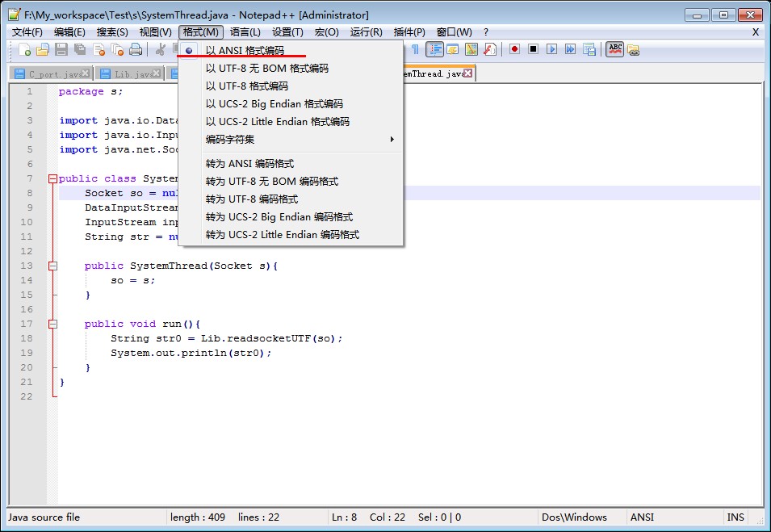The width and height of the screenshot is (771, 532).
Task: Click the Open file folder icon
Action: [x=43, y=50]
